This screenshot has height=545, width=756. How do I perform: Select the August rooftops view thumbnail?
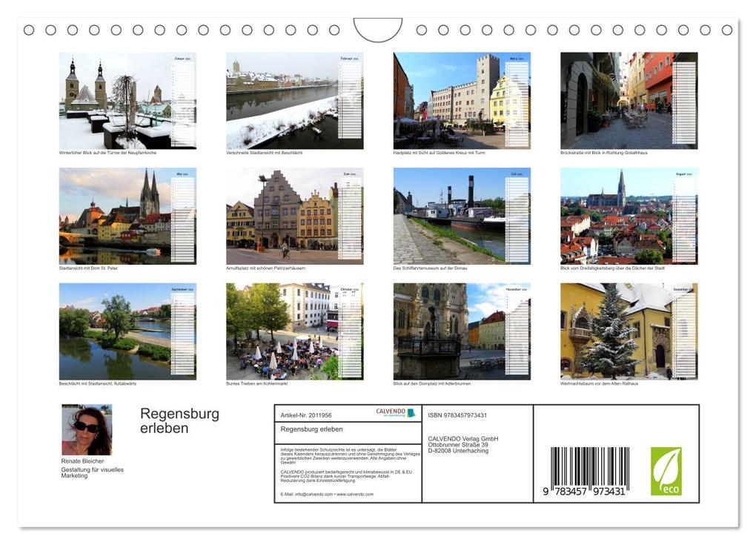(x=629, y=216)
